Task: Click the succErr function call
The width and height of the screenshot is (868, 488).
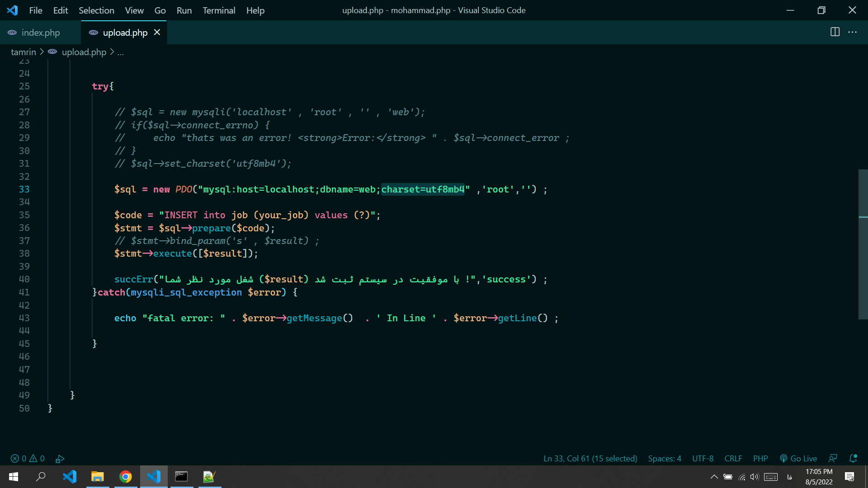Action: point(134,279)
